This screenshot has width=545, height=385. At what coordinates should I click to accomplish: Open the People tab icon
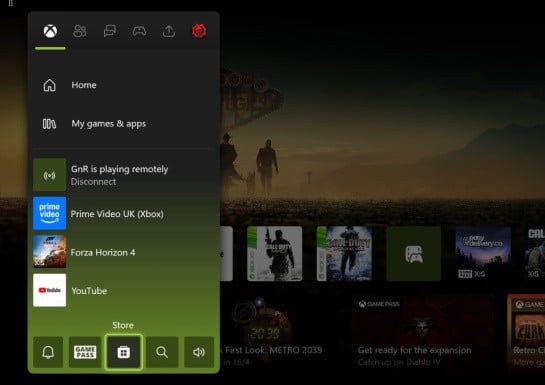pyautogui.click(x=80, y=31)
